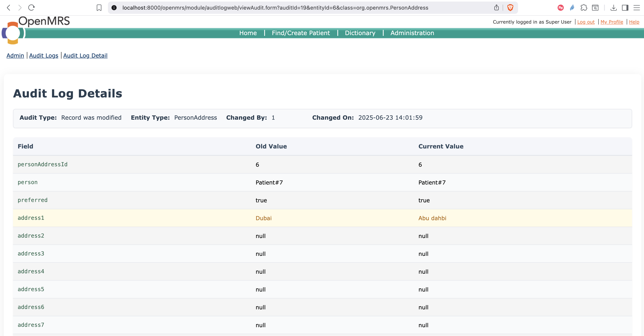Click the bookmark icon in toolbar
Screen dimensions: 644x336
tap(99, 8)
